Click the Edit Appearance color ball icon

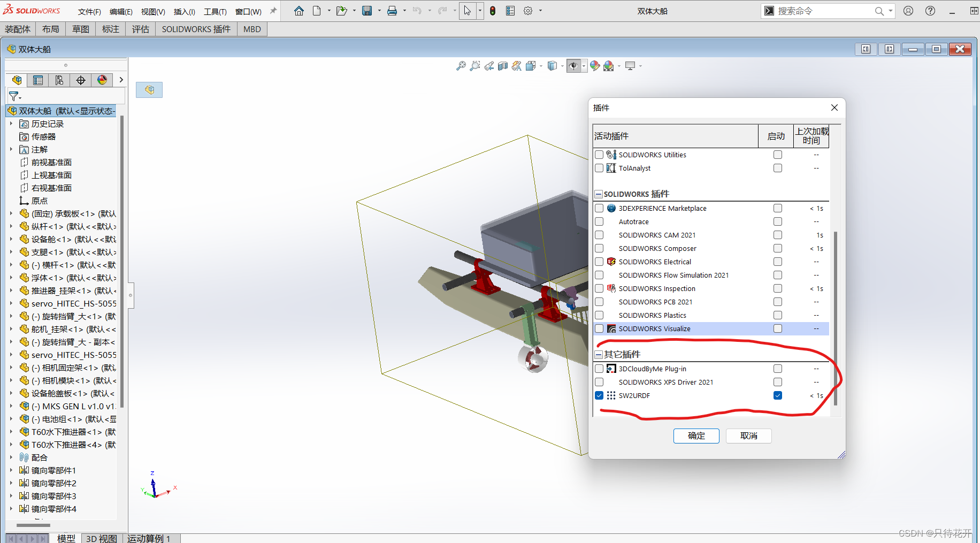[595, 66]
